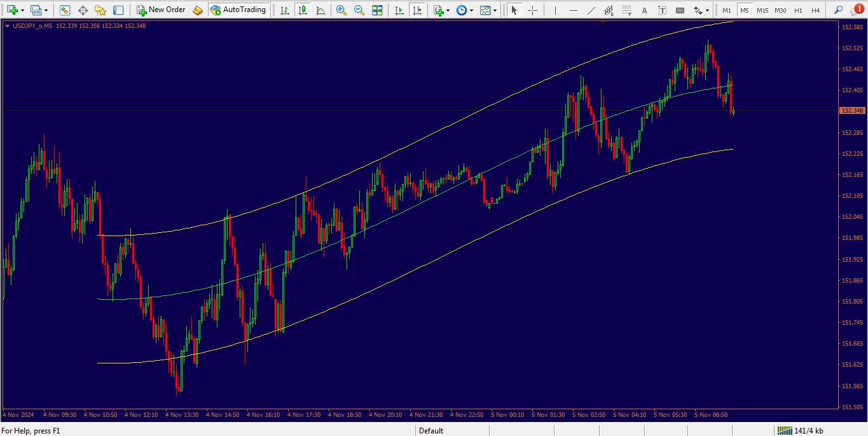Draw an equidistant channel
Viewport: 868px width, 436px height.
[609, 10]
